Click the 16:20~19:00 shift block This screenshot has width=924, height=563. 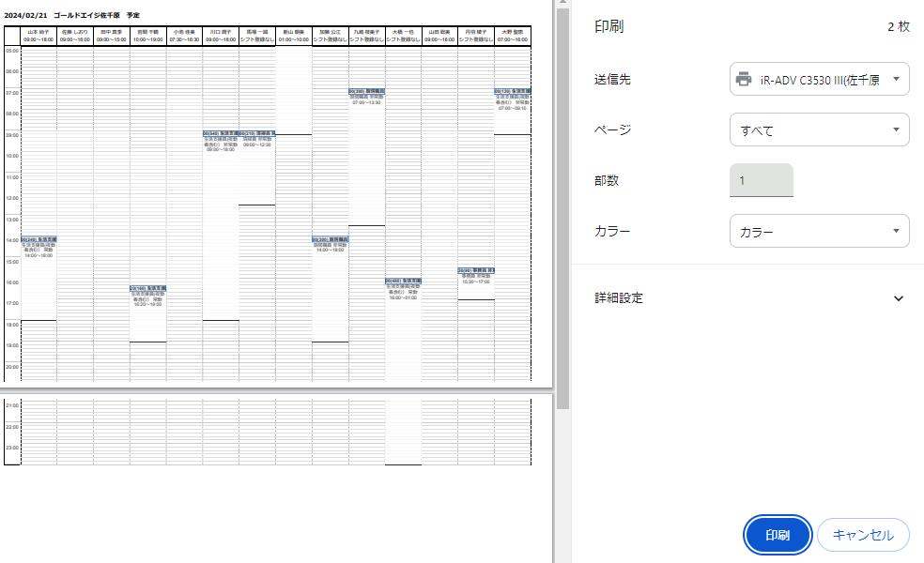coord(147,297)
